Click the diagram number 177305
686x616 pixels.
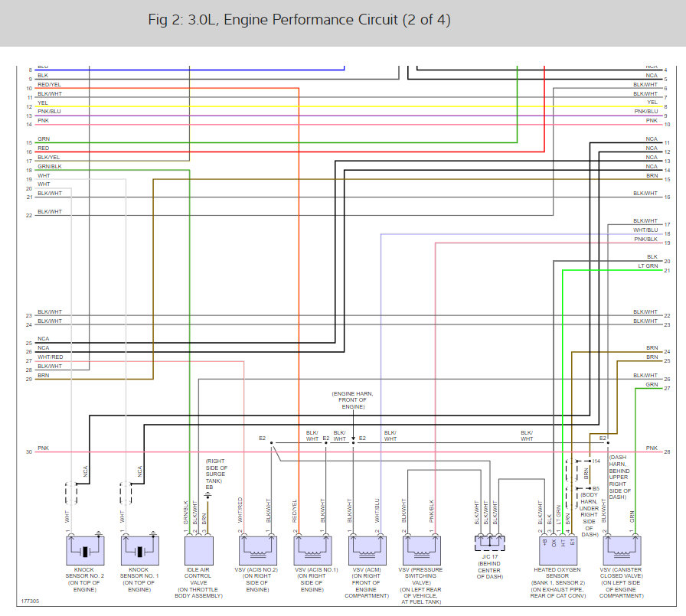click(x=30, y=601)
